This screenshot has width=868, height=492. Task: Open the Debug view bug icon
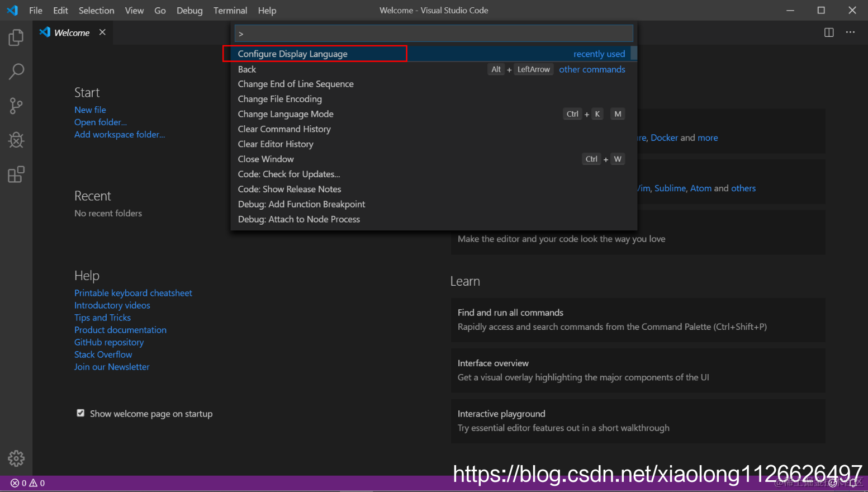pos(16,140)
